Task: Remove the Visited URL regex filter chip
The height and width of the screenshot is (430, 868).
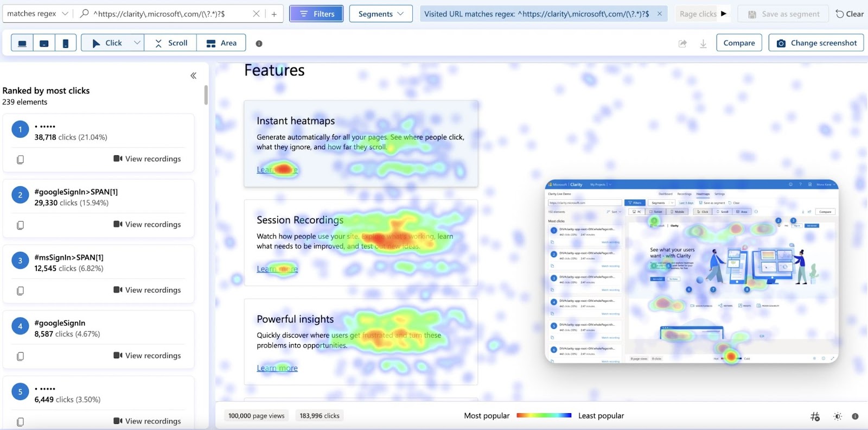Action: [659, 14]
